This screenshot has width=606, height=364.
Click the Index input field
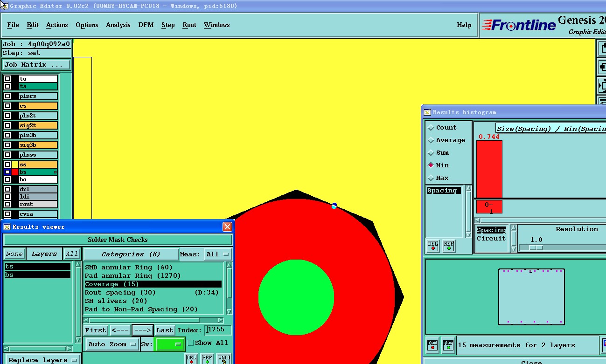[x=218, y=330]
